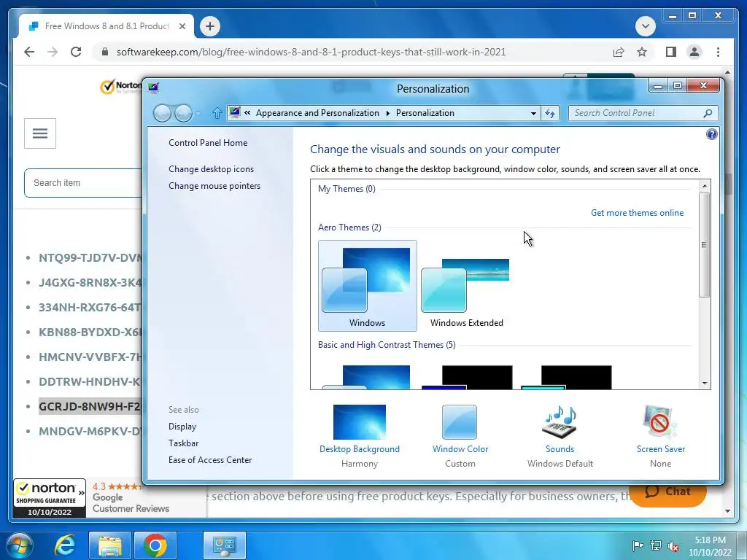Close the Free Windows 8 Product tab
747x560 pixels.
[x=182, y=26]
